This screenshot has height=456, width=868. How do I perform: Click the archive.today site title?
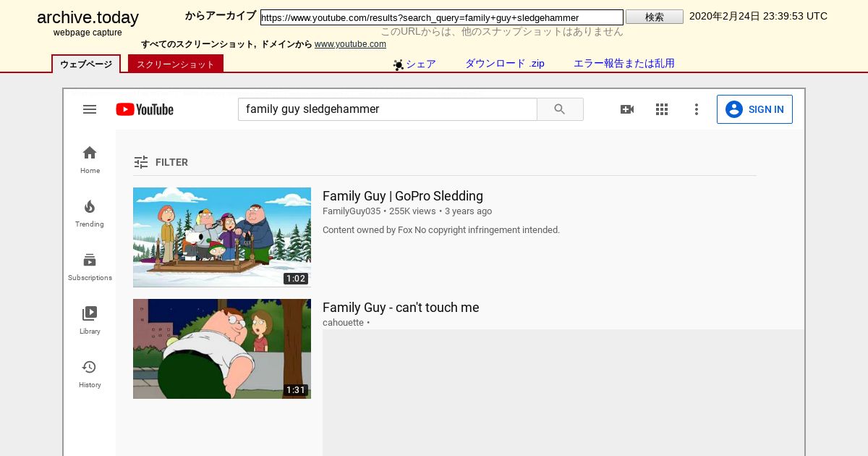pos(88,18)
